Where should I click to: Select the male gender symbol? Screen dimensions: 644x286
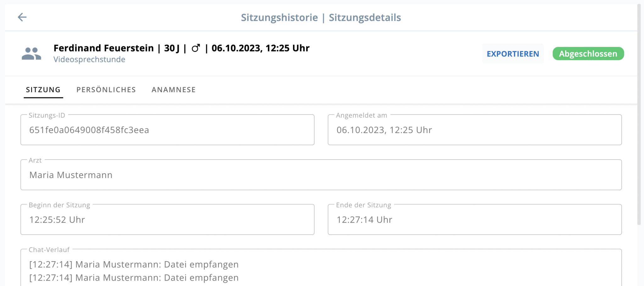pos(196,48)
